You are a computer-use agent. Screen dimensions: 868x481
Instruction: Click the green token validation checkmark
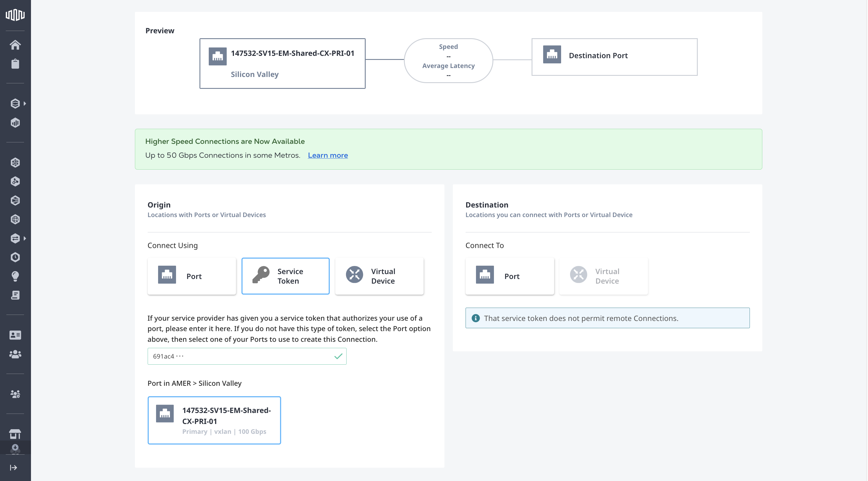[x=338, y=356]
